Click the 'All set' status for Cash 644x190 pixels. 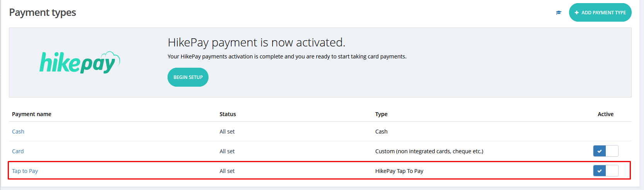point(227,132)
